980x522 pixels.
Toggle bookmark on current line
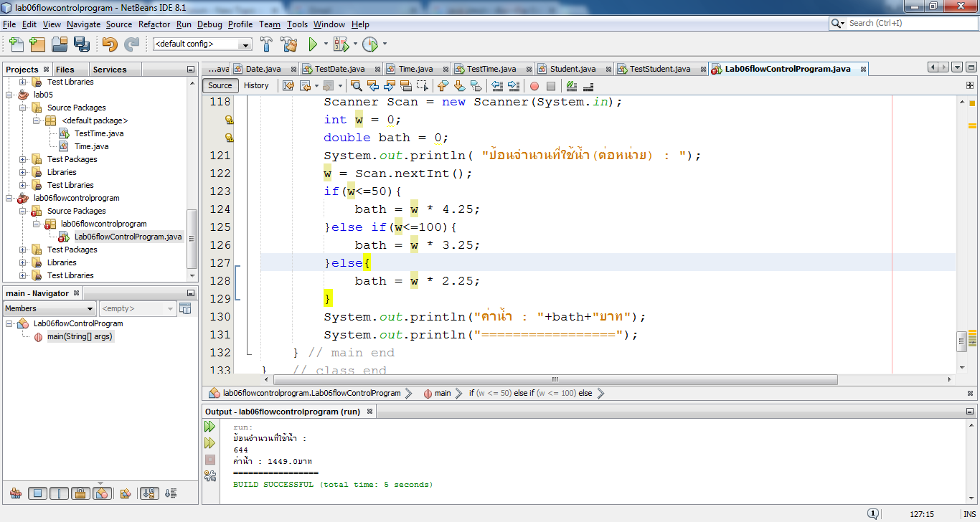coord(476,85)
